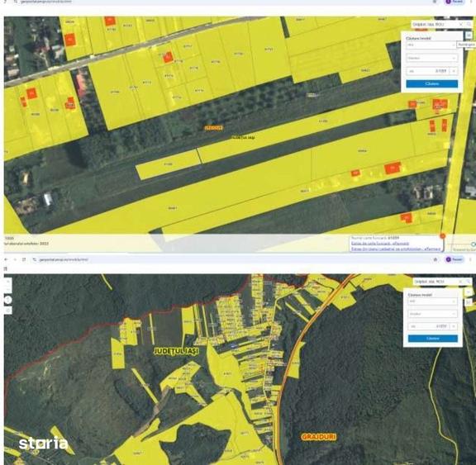Click the magnifier icon in upper search box
This screenshot has width=476, height=465.
click(x=469, y=24)
